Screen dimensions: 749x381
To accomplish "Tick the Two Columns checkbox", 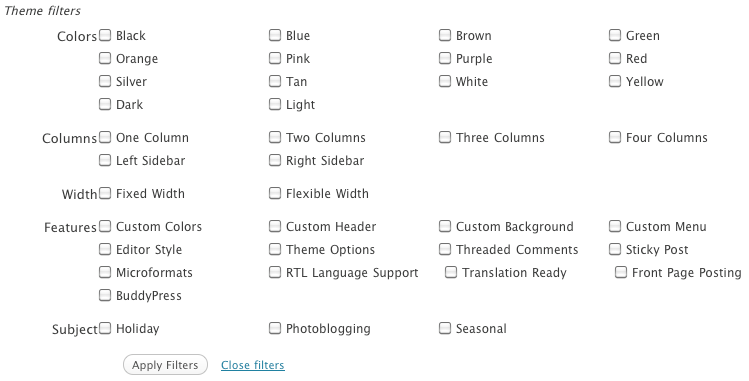I will [x=275, y=137].
